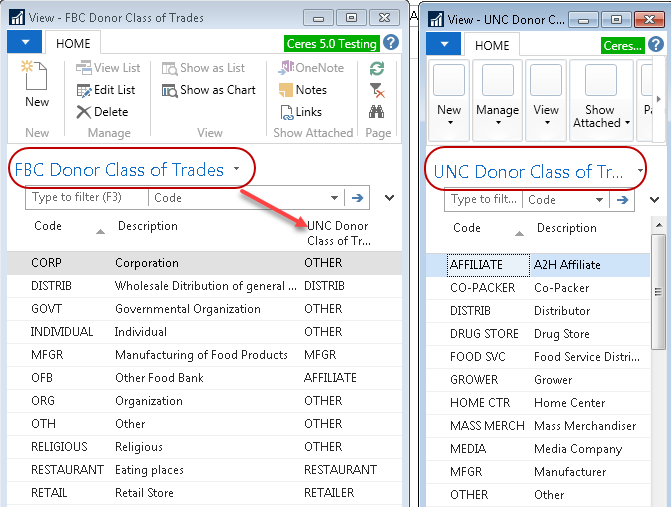Expand FBC Donor Class of Trades title dropdown
Image resolution: width=671 pixels, height=507 pixels.
(237, 169)
